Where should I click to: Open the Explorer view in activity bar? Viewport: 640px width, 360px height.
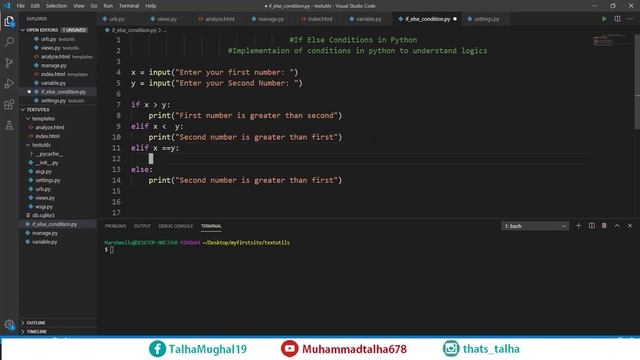pyautogui.click(x=9, y=21)
